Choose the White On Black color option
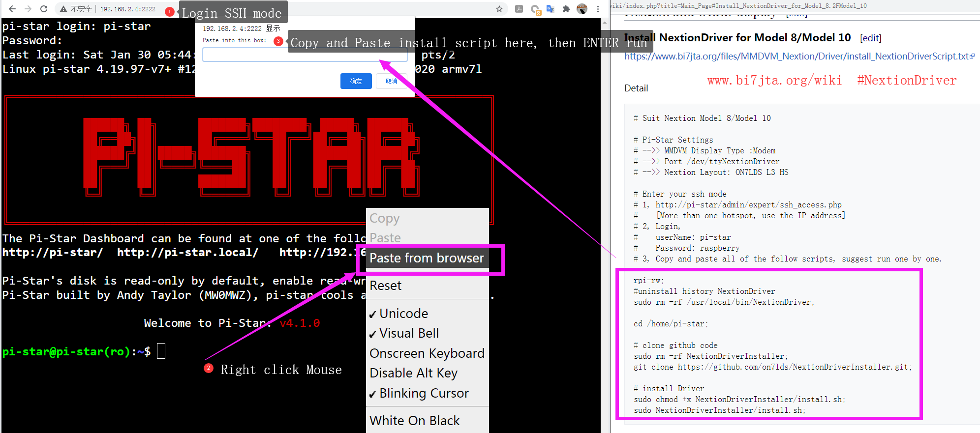 point(414,421)
